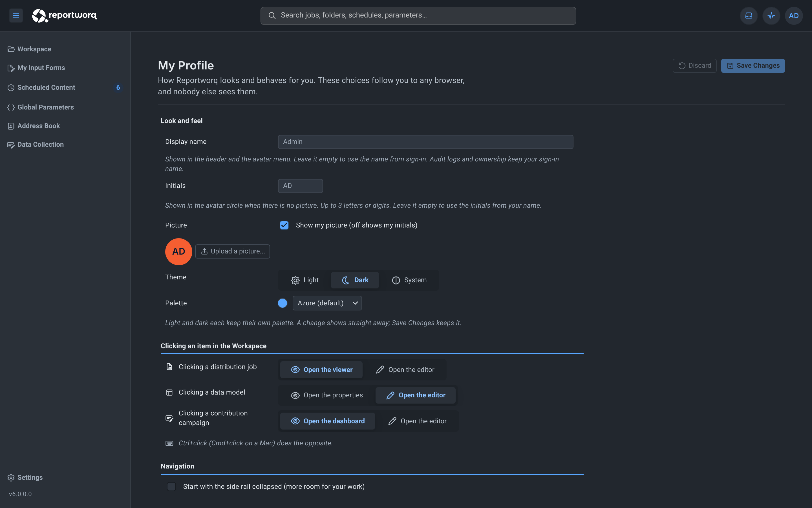Viewport: 812px width, 508px height.
Task: Enable start with side rail collapsed checkbox
Action: 171,487
